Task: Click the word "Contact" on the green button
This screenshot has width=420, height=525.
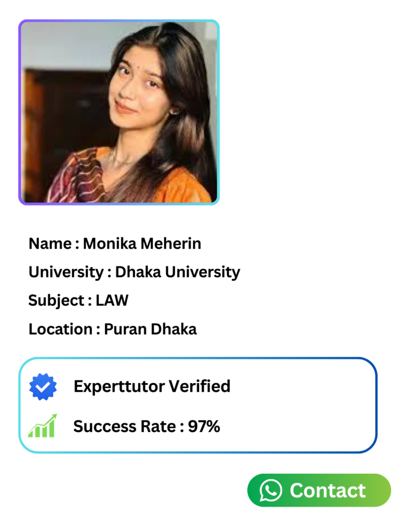Action: tap(328, 491)
